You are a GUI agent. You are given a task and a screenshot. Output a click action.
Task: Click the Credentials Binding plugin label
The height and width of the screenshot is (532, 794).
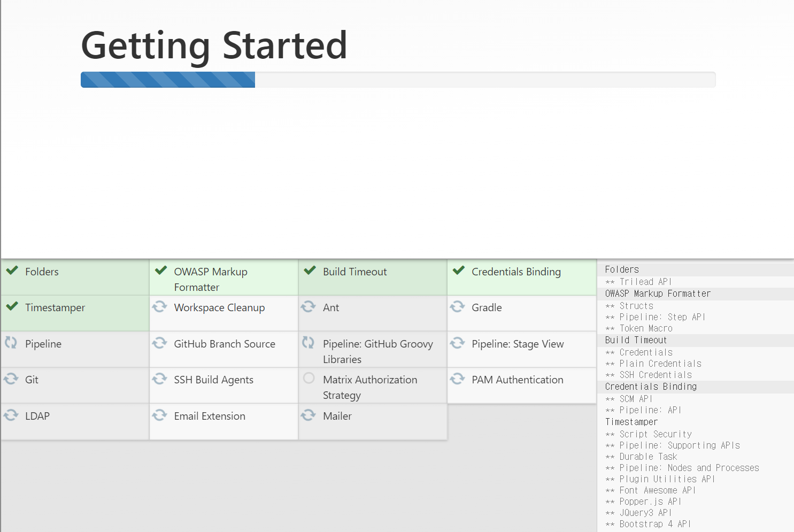tap(516, 272)
